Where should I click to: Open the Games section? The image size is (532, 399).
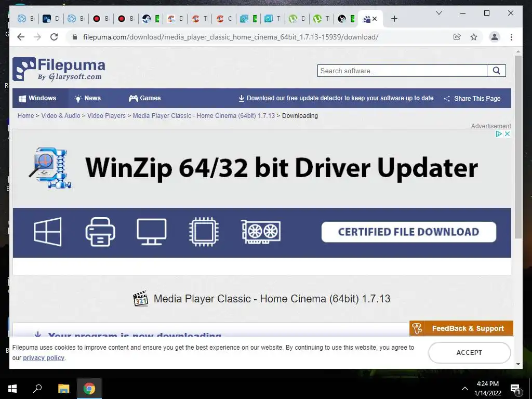[144, 98]
